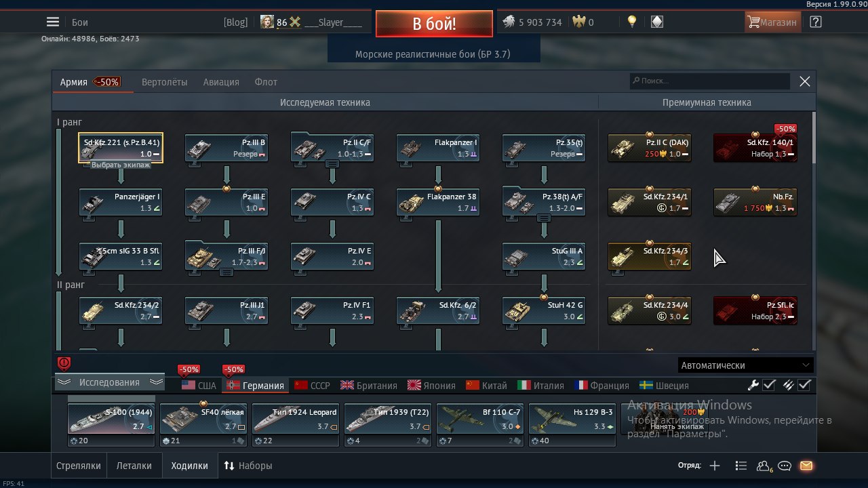The height and width of the screenshot is (488, 868).
Task: Open the ___Slayer____ player profile avatar
Action: click(267, 22)
